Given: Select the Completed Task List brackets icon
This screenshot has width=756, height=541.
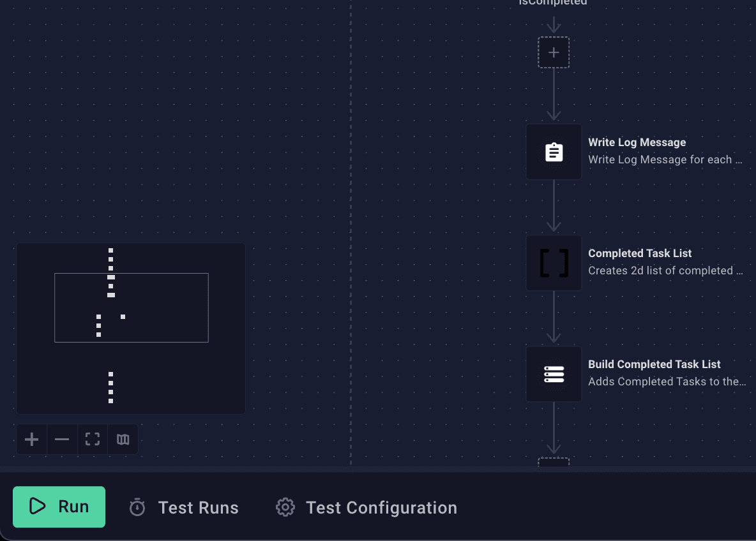Looking at the screenshot, I should pyautogui.click(x=554, y=263).
